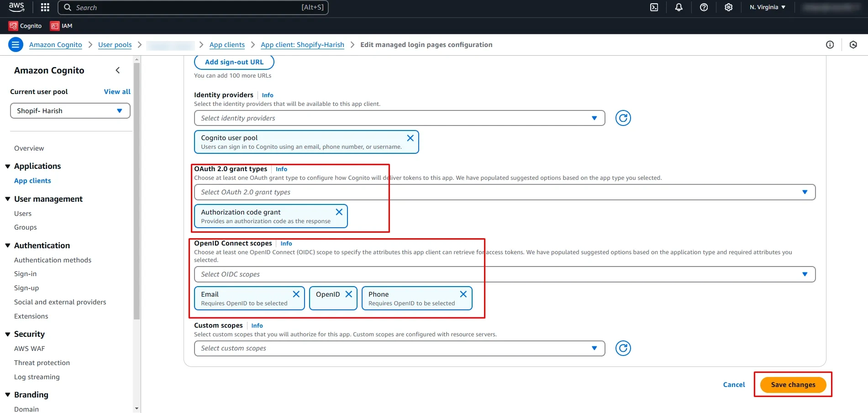The width and height of the screenshot is (868, 413).
Task: Click View all user pools link
Action: (x=117, y=92)
